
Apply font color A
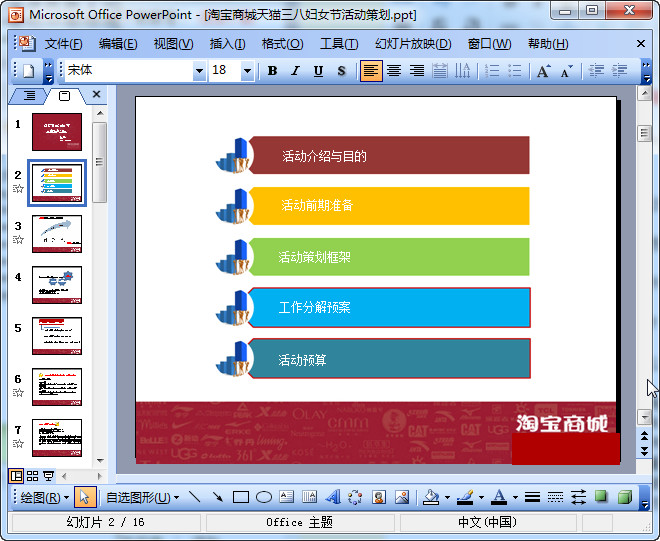(499, 497)
